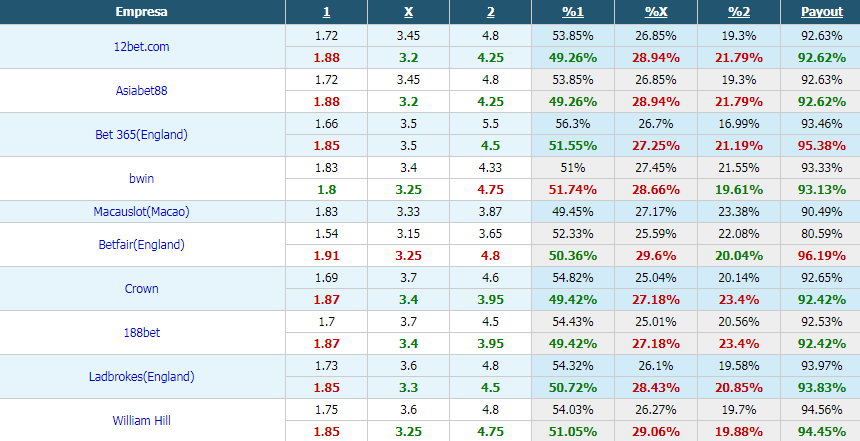860x441 pixels.
Task: Select Ladbrokes opening home odds 1.73
Action: click(326, 365)
